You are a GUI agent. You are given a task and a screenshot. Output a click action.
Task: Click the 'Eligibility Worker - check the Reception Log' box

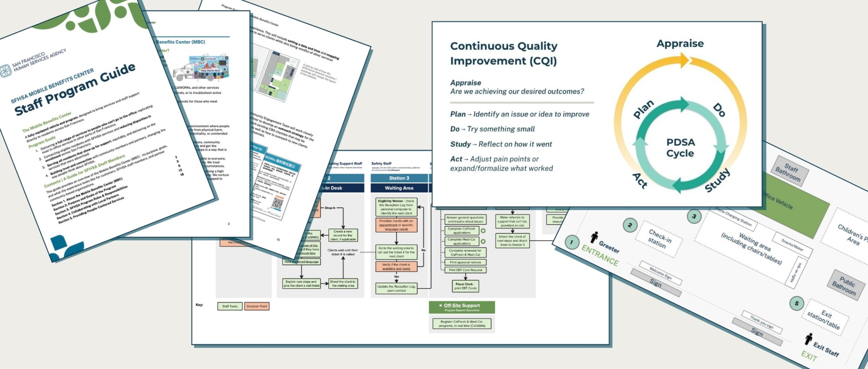pos(397,207)
